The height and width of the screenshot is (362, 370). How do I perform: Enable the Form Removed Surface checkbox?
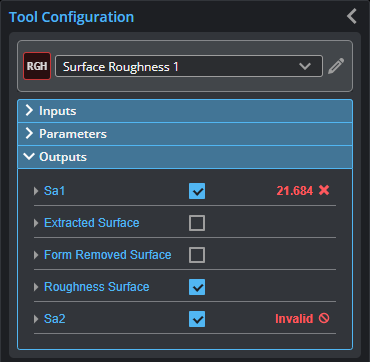click(x=197, y=255)
